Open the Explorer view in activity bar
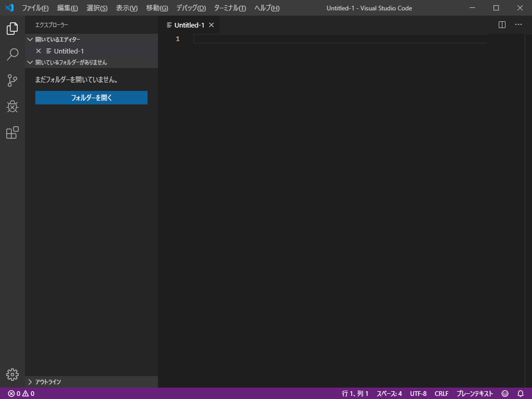The width and height of the screenshot is (532, 399). click(x=12, y=29)
